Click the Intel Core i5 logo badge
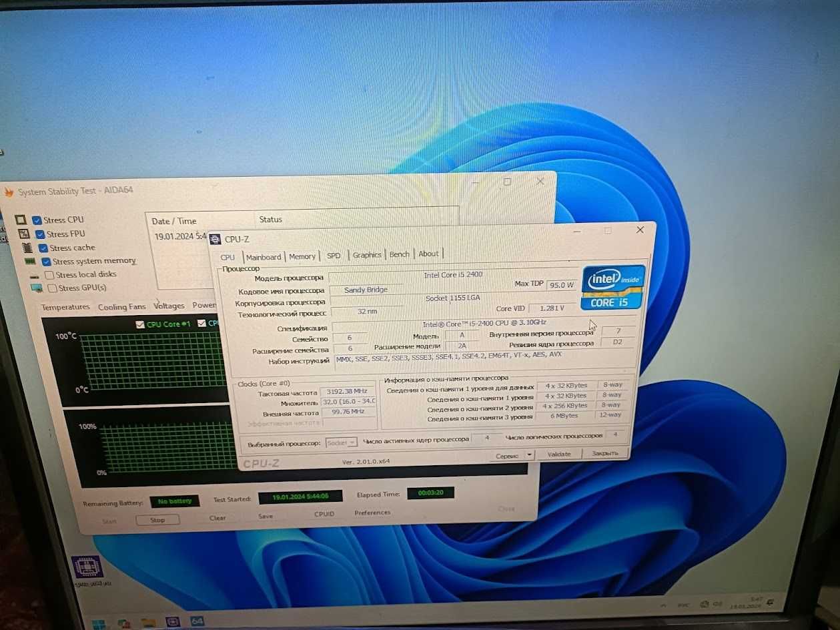This screenshot has width=840, height=630. point(613,288)
